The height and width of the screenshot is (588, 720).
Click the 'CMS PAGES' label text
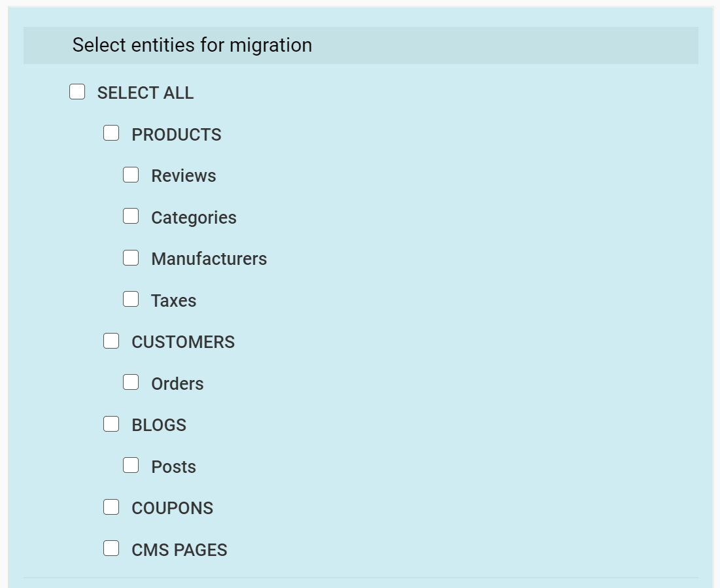point(179,550)
